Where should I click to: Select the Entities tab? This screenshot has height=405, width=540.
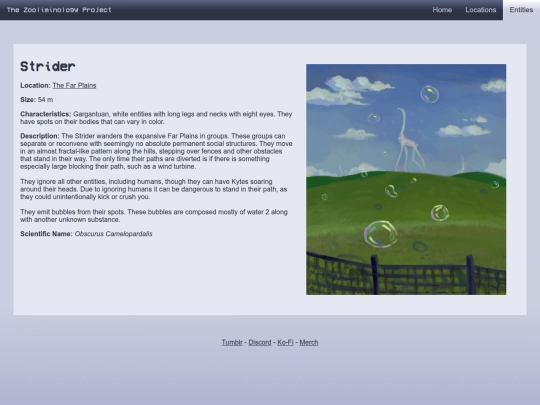pos(521,10)
